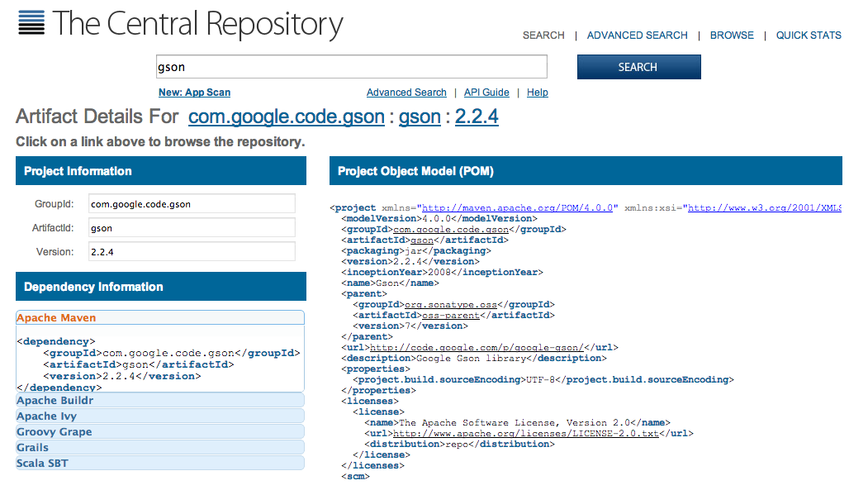Open the Apache LICENSE-2.0.txt link
868x490 pixels.
pyautogui.click(x=526, y=433)
